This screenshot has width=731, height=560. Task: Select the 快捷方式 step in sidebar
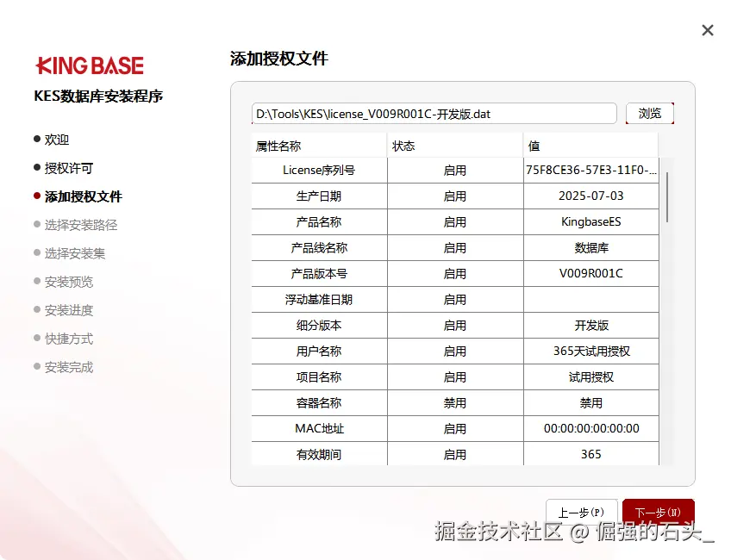point(64,339)
